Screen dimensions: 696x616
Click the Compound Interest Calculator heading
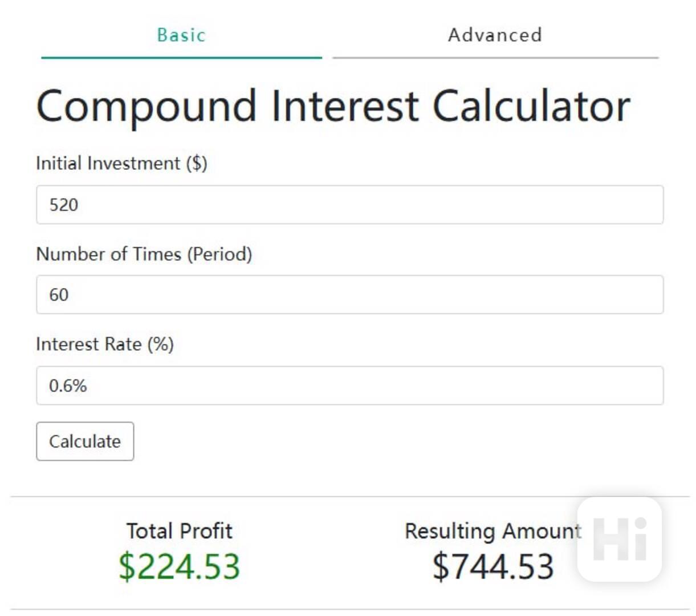[x=333, y=106]
